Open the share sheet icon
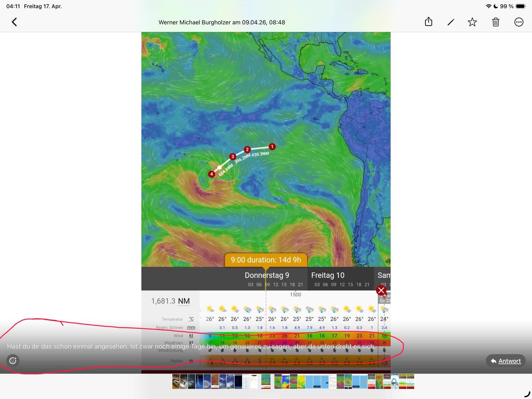This screenshot has width=532, height=399. click(428, 22)
